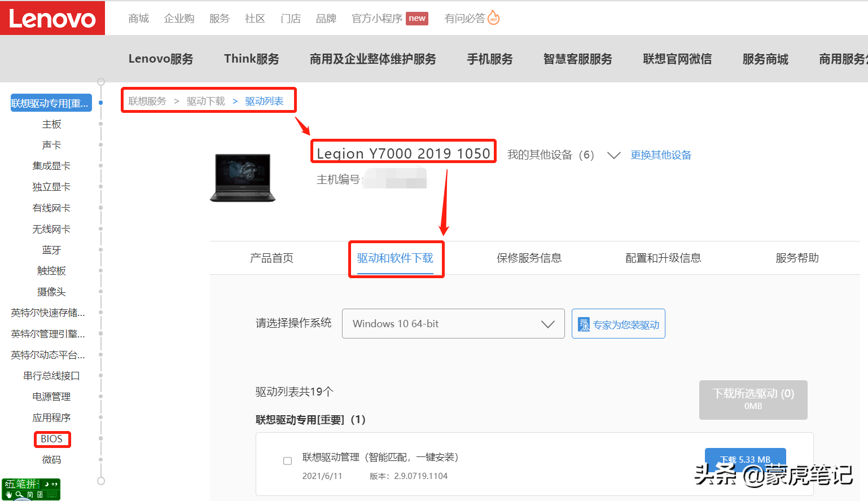868x501 pixels.
Task: Select BIOS in sidebar
Action: (x=51, y=438)
